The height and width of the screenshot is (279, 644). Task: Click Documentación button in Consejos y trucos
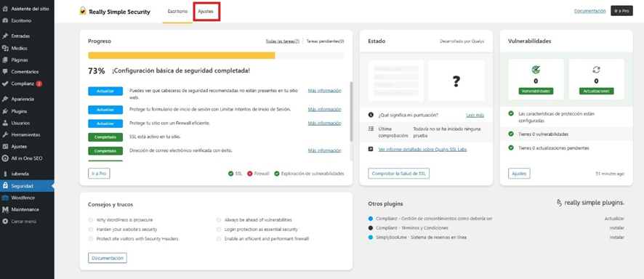click(107, 258)
